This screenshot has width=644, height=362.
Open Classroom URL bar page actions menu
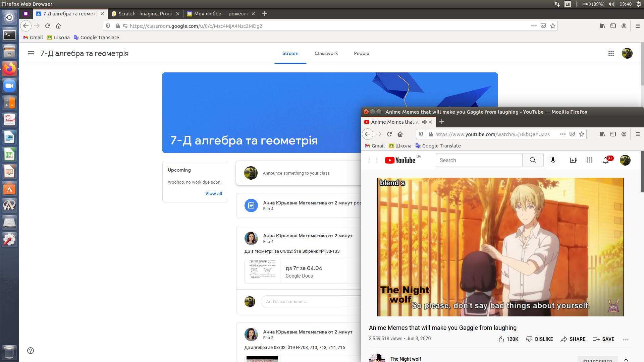click(x=534, y=26)
